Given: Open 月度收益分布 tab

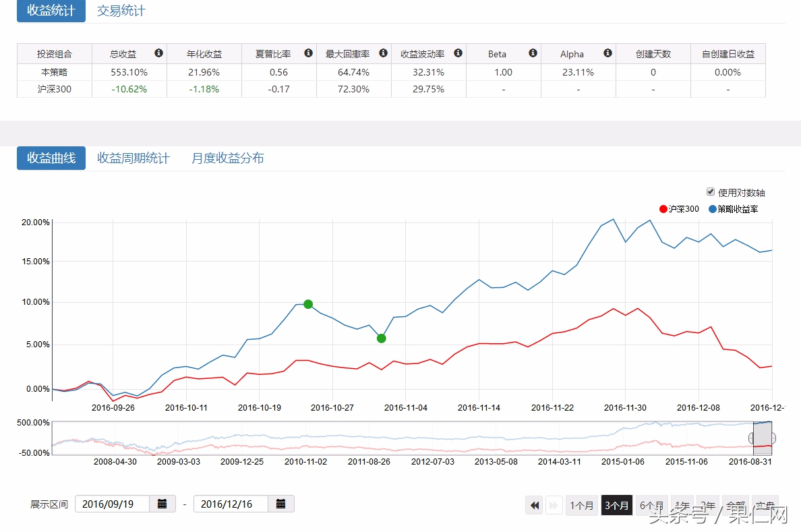Looking at the screenshot, I should [228, 158].
